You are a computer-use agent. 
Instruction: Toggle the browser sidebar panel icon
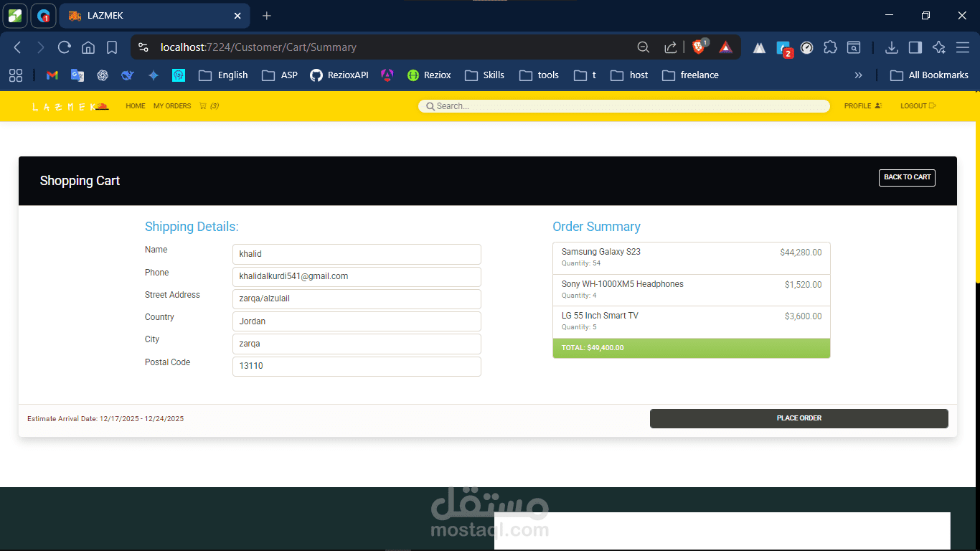915,47
